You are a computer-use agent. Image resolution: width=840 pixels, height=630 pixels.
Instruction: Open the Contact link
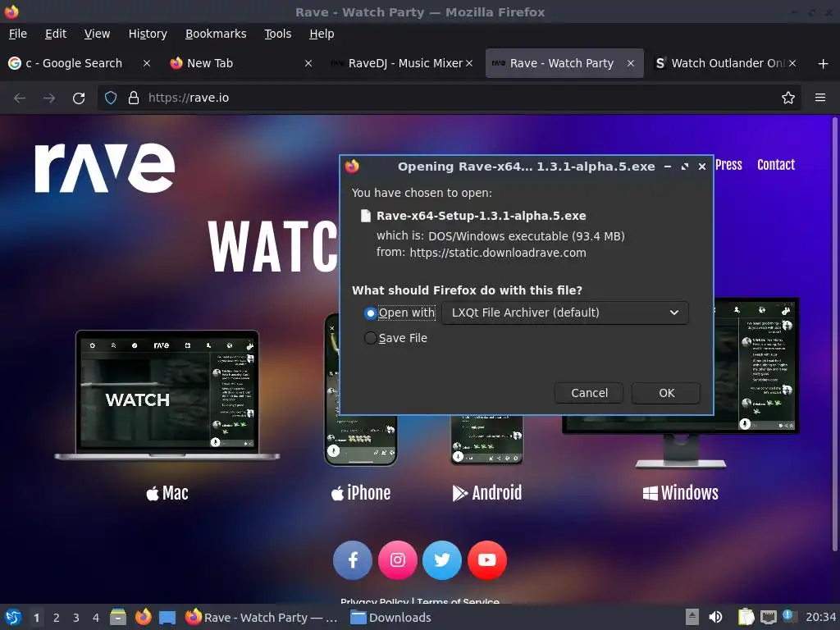tap(776, 165)
